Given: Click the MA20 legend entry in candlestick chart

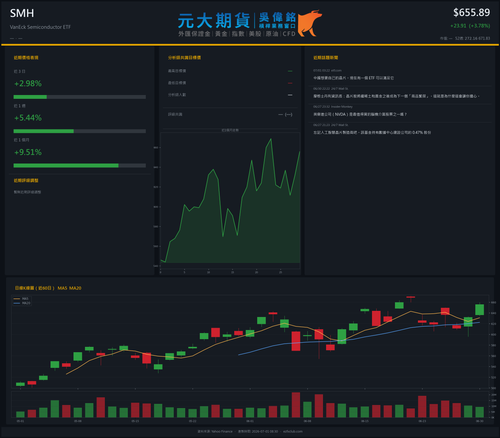Looking at the screenshot, I should (x=22, y=303).
